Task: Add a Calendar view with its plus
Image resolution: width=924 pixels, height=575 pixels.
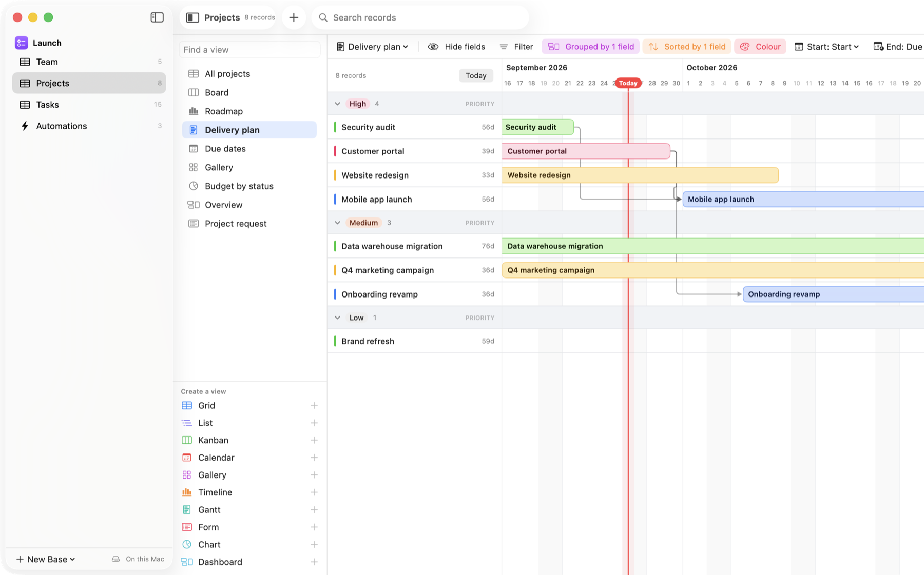Action: [x=314, y=458]
